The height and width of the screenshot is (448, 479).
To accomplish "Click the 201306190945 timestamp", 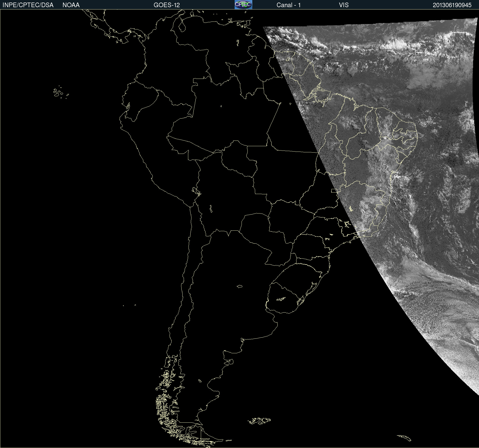I will (x=452, y=5).
